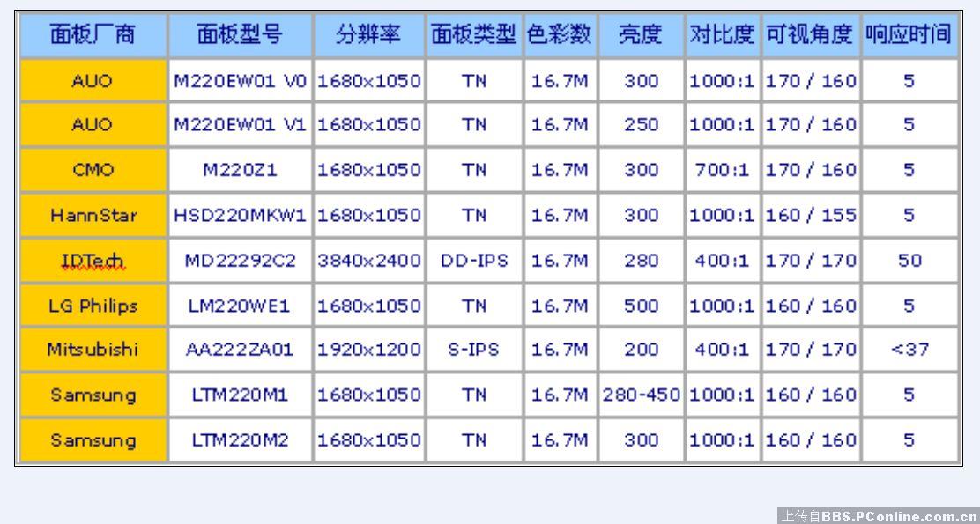Click the 面板型号 column header
The height and width of the screenshot is (524, 980).
pos(240,35)
